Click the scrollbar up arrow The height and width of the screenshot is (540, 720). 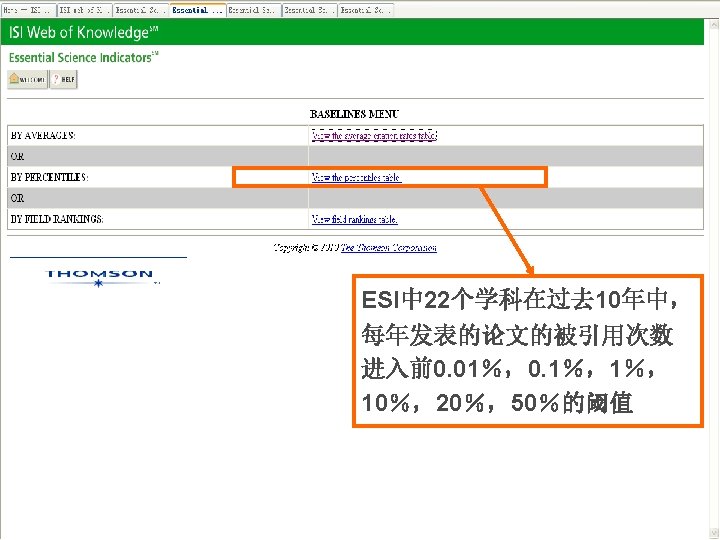click(714, 24)
